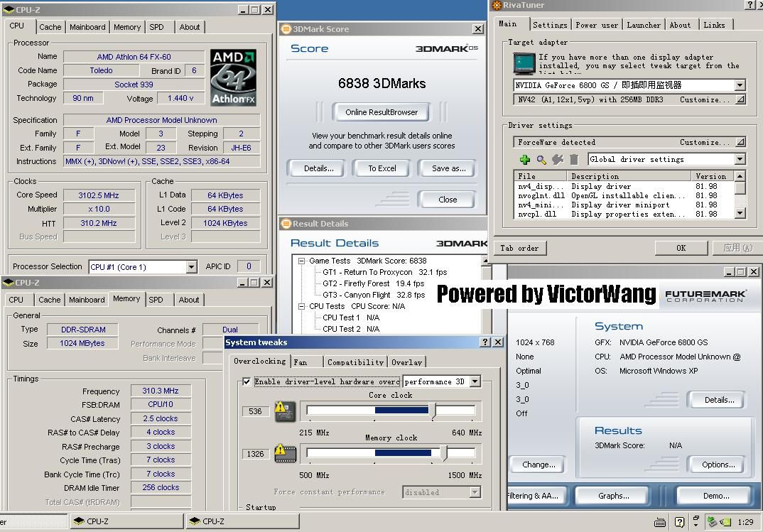Click the magnifier icon in RivaTuner driver settings
The image size is (763, 532).
pos(541,159)
